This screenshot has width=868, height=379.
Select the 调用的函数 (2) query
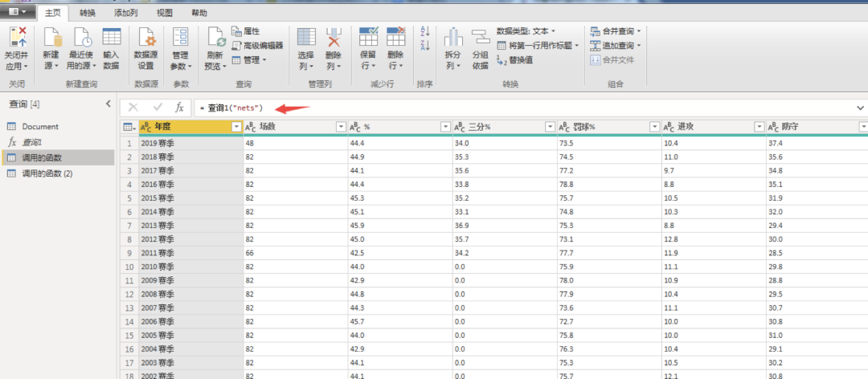tap(58, 173)
